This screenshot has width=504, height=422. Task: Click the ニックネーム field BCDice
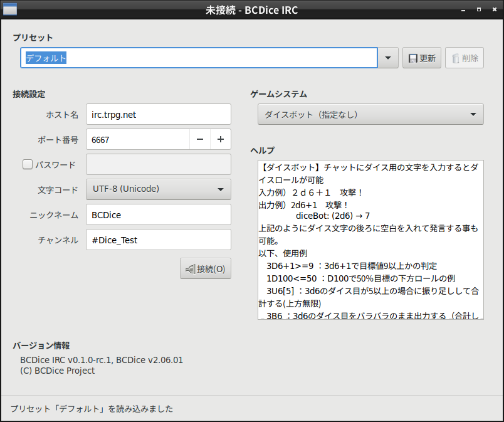[159, 214]
